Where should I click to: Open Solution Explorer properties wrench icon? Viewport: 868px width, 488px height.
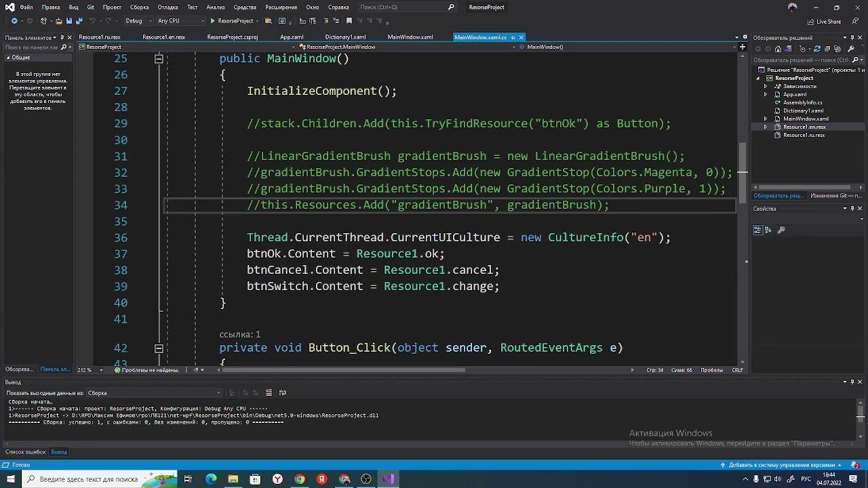click(850, 49)
